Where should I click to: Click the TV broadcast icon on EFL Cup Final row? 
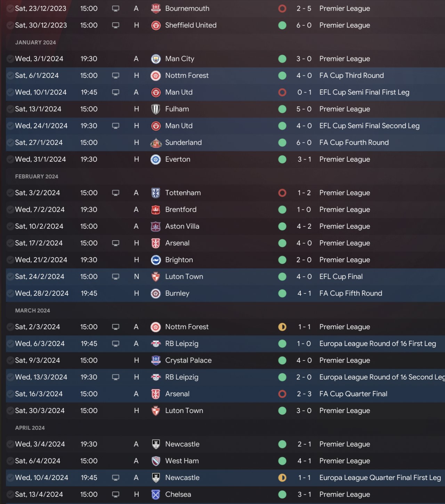tap(116, 277)
